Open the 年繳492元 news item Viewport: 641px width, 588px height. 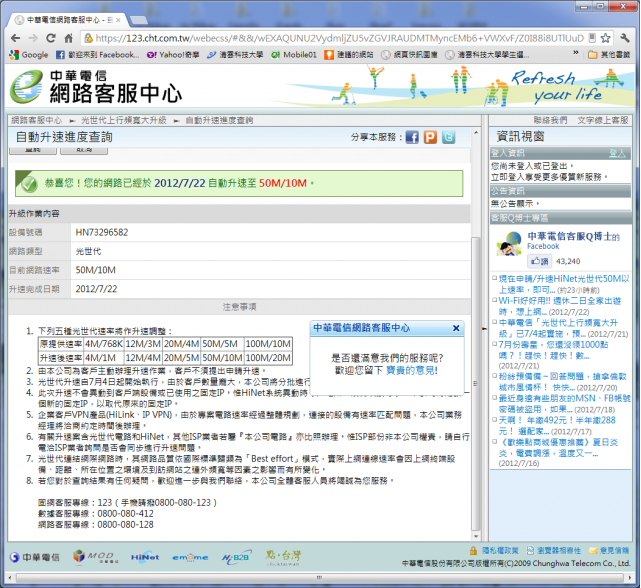tap(557, 425)
